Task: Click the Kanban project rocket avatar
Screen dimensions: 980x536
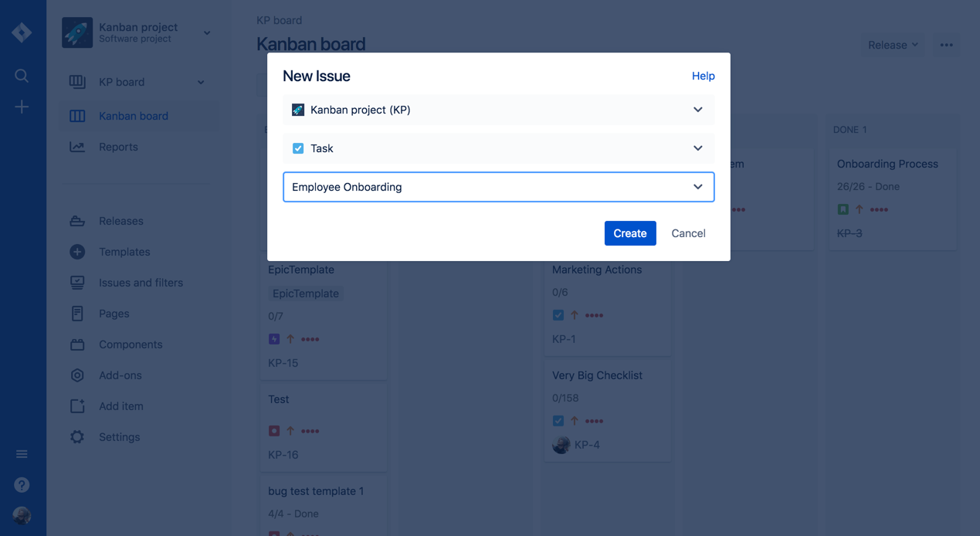Action: (76, 32)
